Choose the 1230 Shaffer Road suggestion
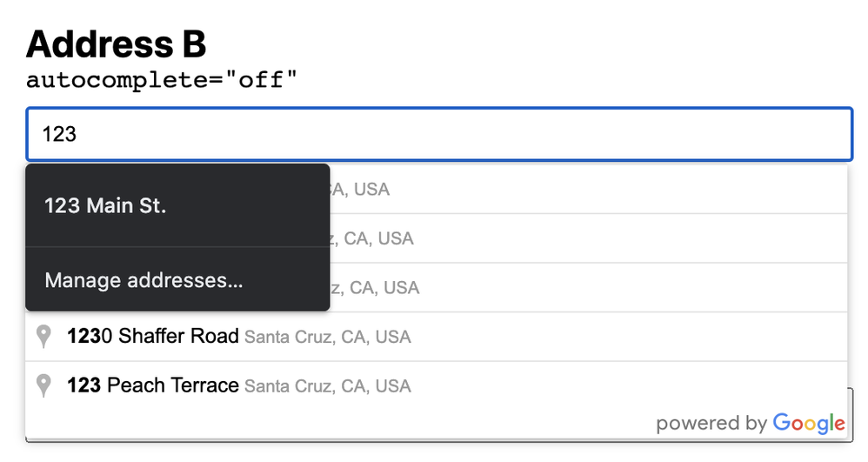The height and width of the screenshot is (462, 868). pyautogui.click(x=152, y=337)
